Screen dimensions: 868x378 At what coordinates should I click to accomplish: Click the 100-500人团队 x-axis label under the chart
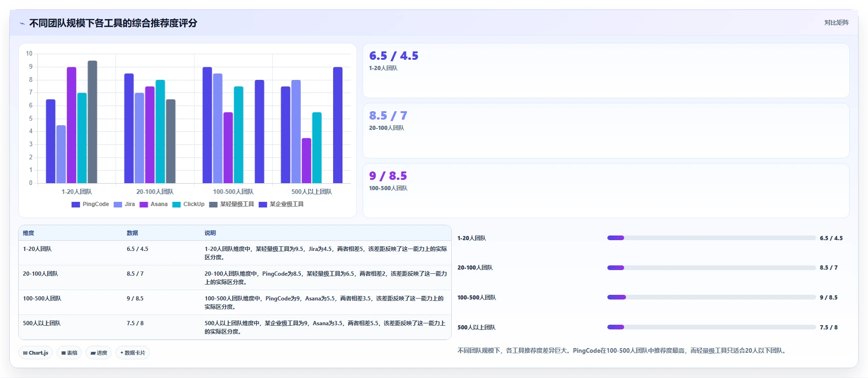pyautogui.click(x=233, y=192)
